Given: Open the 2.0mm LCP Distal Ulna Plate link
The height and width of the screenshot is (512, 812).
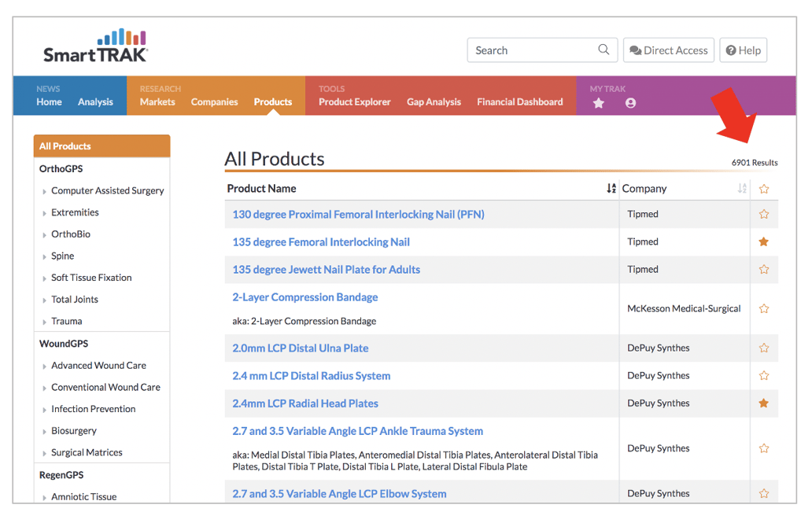Looking at the screenshot, I should coord(300,348).
